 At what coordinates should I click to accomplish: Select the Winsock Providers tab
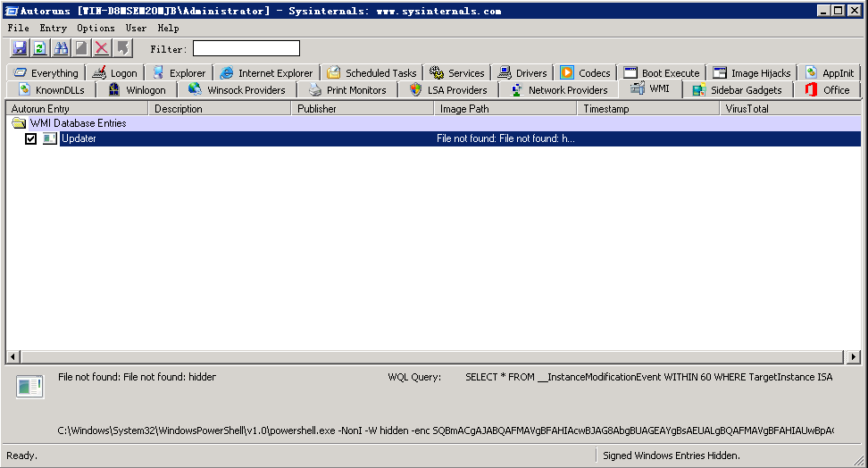[238, 90]
